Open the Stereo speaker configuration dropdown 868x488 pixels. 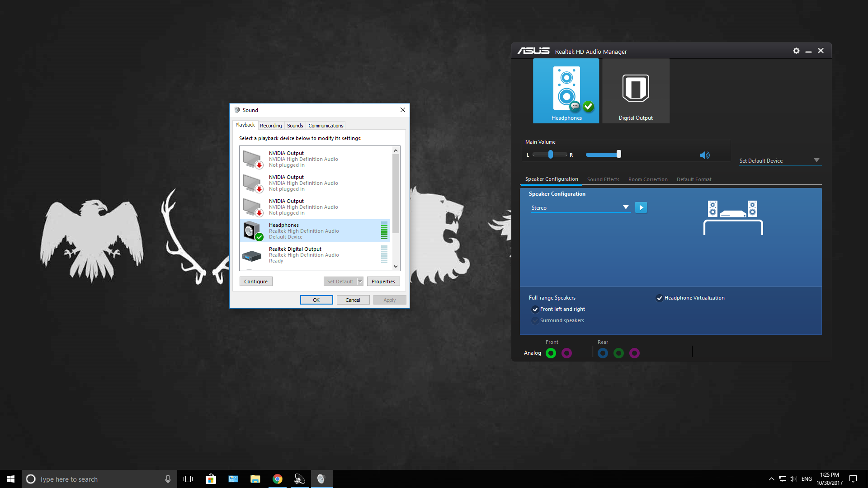[x=580, y=207]
